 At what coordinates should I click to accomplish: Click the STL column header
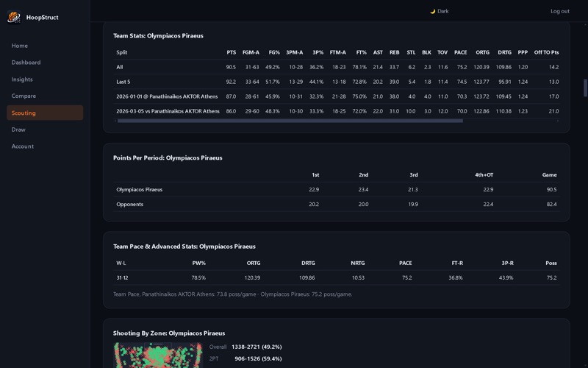tap(411, 52)
